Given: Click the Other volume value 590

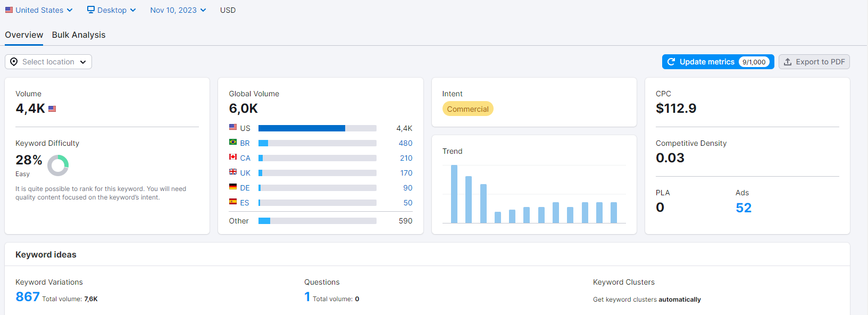Looking at the screenshot, I should tap(406, 221).
